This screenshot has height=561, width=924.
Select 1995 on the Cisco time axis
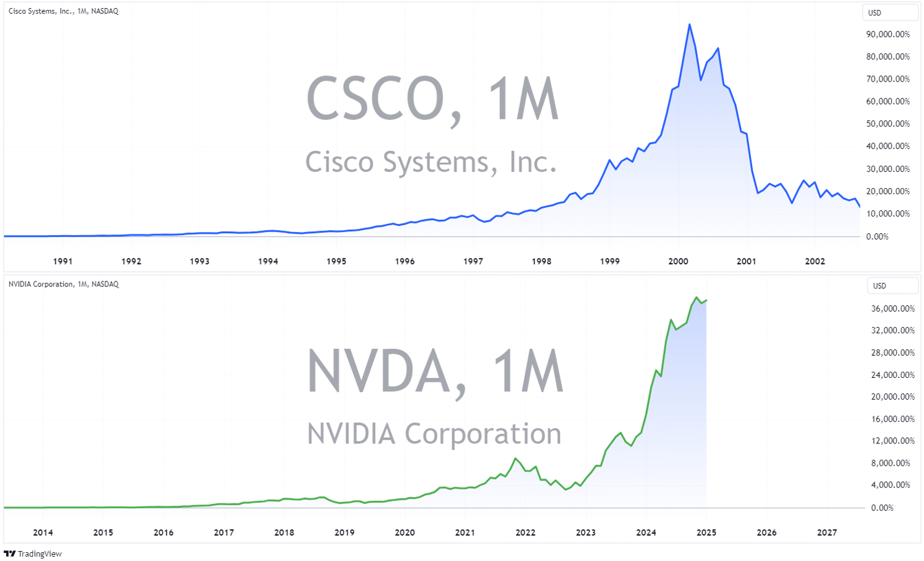point(336,261)
